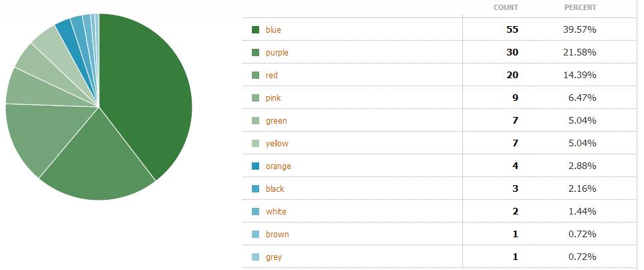Screen dimensions: 644x270
Task: Click the brown label link
Action: 277,235
